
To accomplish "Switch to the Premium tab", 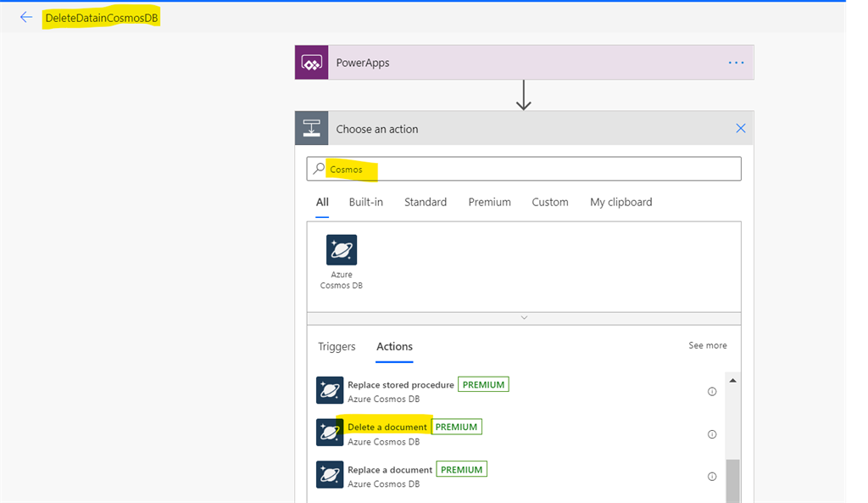I will 489,202.
